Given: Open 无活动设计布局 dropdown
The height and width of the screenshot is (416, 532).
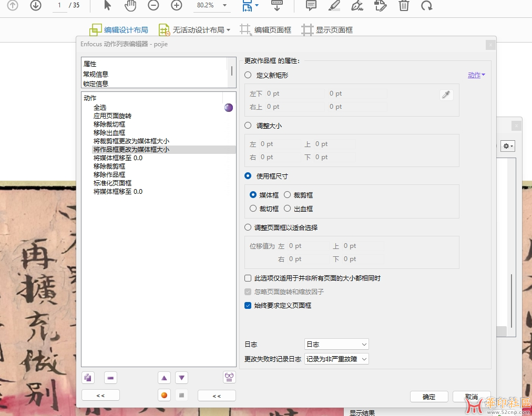Looking at the screenshot, I should pos(195,30).
